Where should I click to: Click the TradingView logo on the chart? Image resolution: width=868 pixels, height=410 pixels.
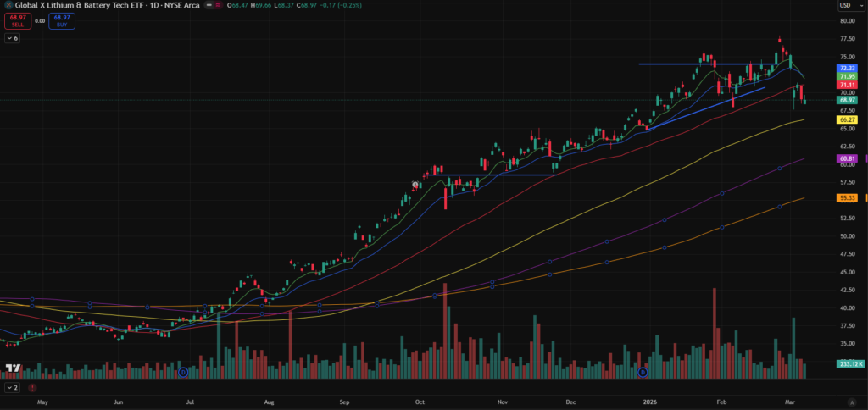13,370
